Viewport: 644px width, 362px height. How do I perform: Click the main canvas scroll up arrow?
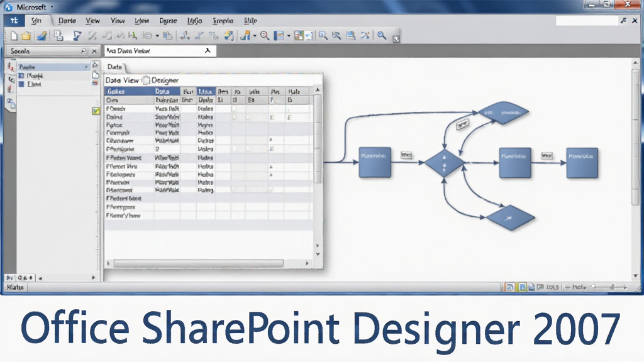point(636,63)
